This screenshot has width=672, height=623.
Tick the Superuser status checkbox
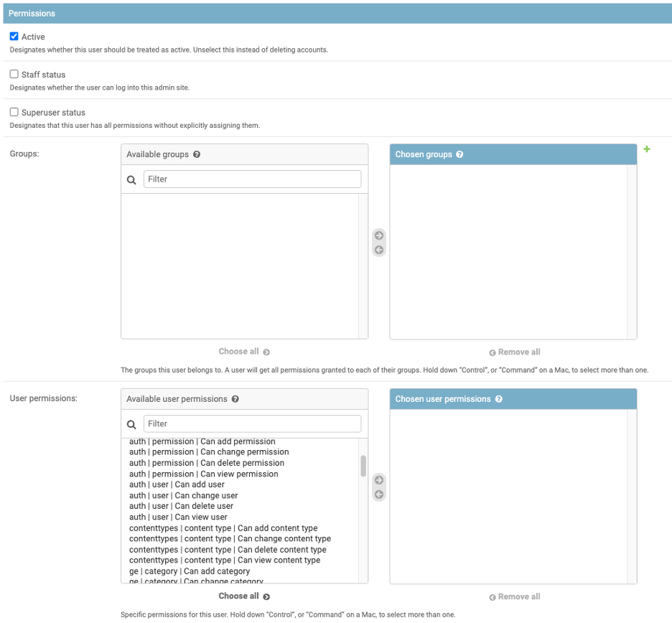(14, 112)
